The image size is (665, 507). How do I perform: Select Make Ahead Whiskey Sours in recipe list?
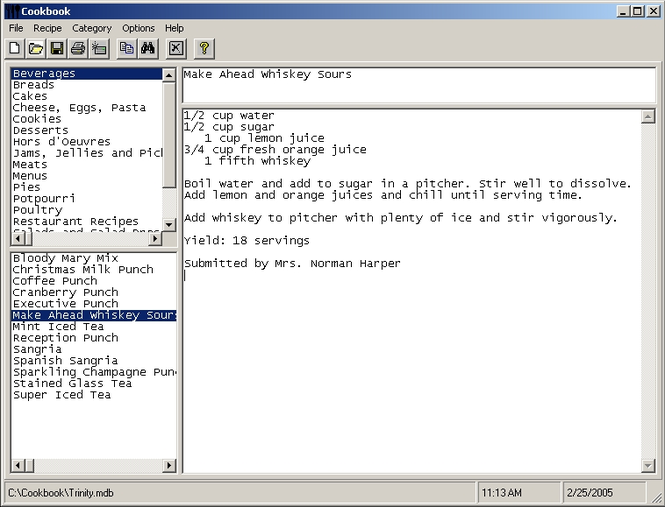[94, 315]
